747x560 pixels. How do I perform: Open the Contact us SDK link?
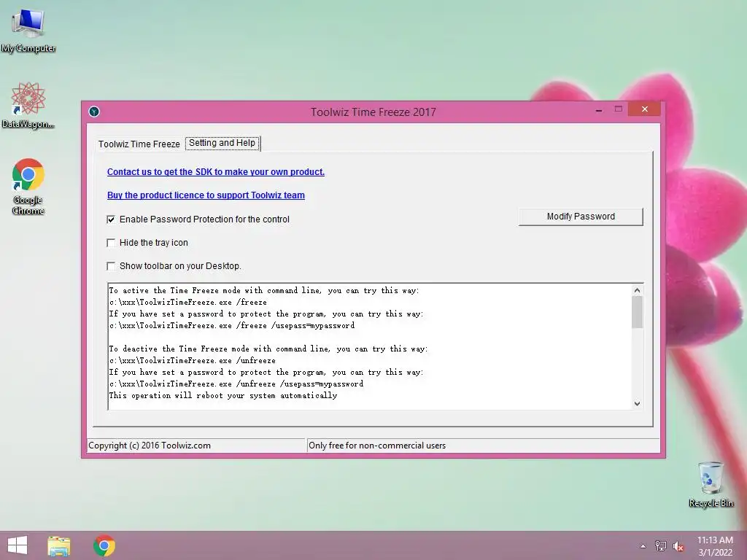coord(216,172)
